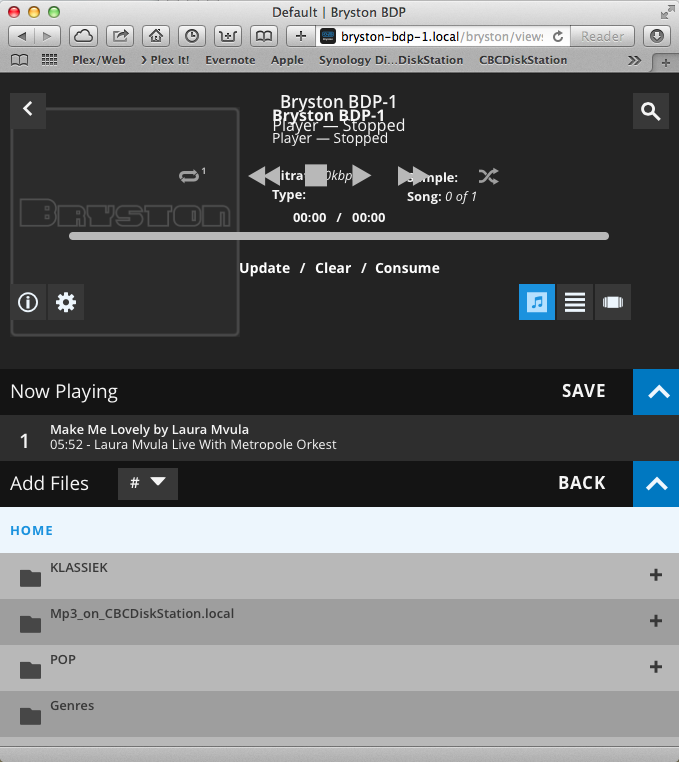This screenshot has width=679, height=762.
Task: Open CBCDiskStation bookmark
Action: [x=523, y=60]
